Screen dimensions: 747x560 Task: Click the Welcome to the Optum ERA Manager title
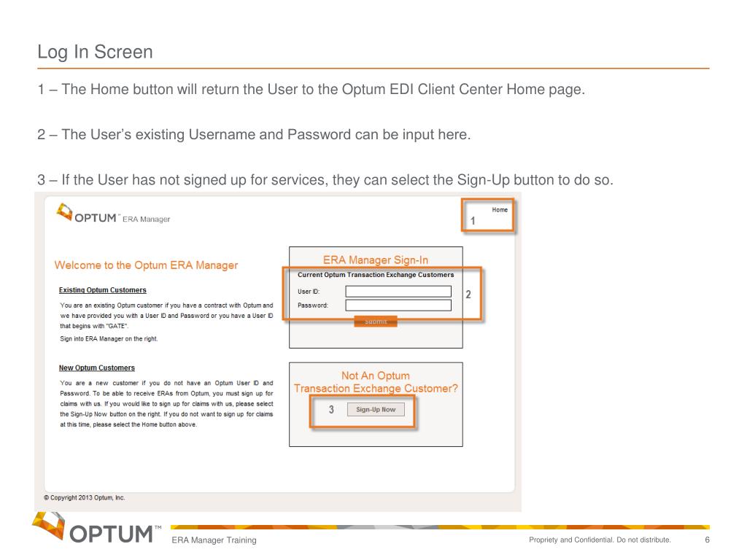(146, 265)
